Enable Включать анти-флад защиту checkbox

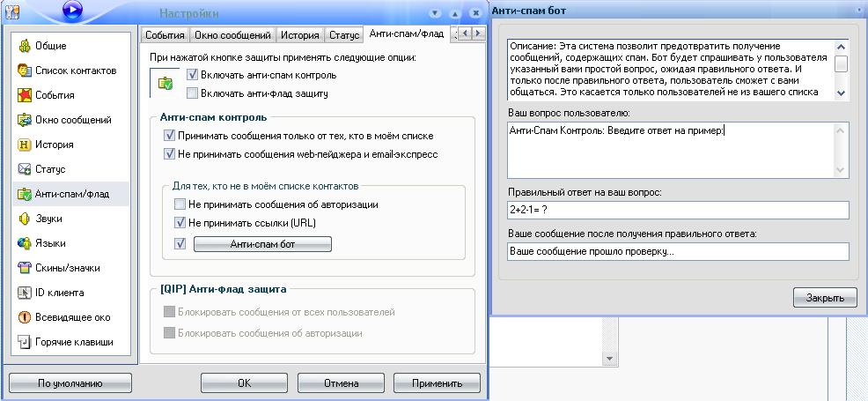click(x=193, y=93)
